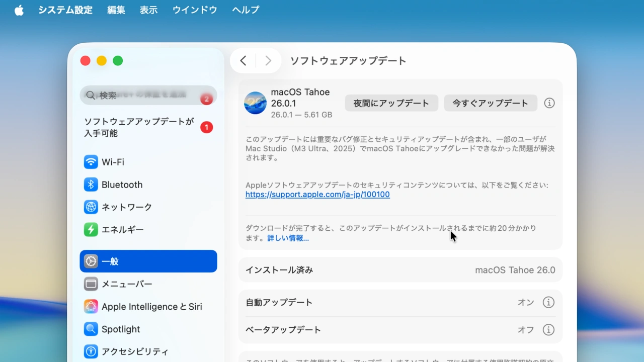Navigate back using the left chevron
Viewport: 644px width, 362px height.
coord(243,60)
